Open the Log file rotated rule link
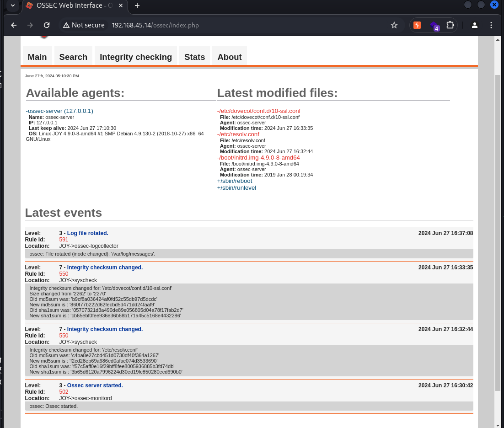Screen dimensions: 504x428 [x=87, y=233]
